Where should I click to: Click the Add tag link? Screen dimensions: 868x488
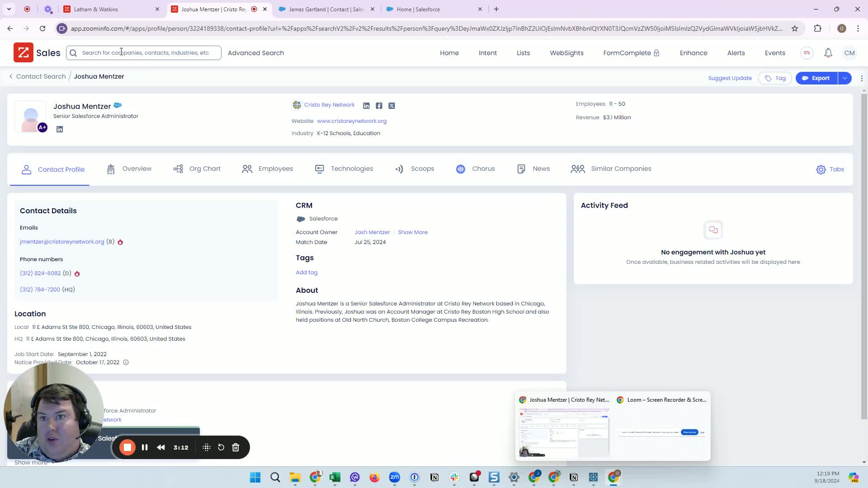click(x=307, y=272)
